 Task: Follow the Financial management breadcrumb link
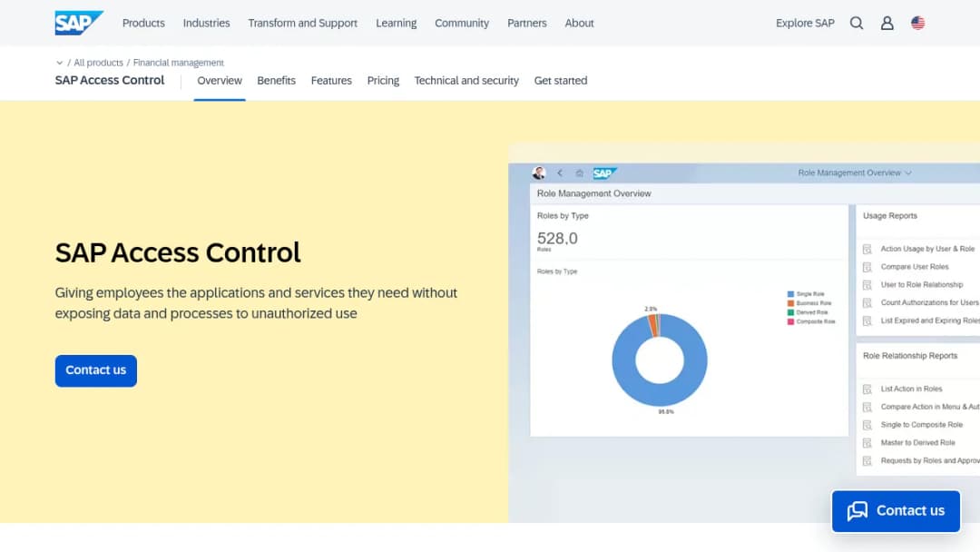[x=178, y=63]
